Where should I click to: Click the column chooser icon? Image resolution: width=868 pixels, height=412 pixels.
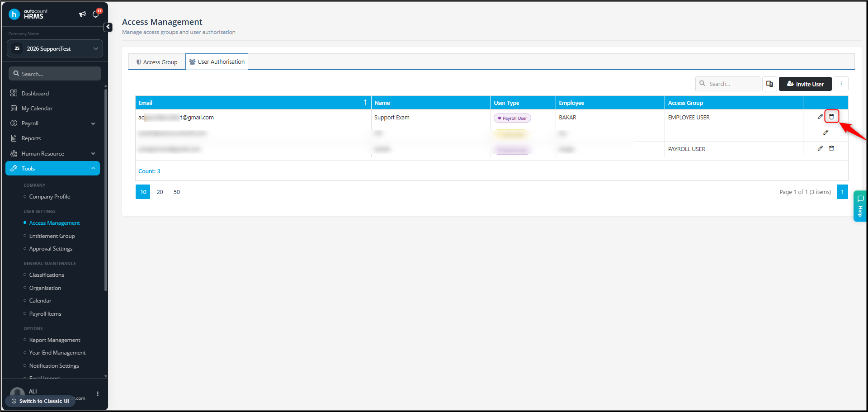(x=769, y=84)
